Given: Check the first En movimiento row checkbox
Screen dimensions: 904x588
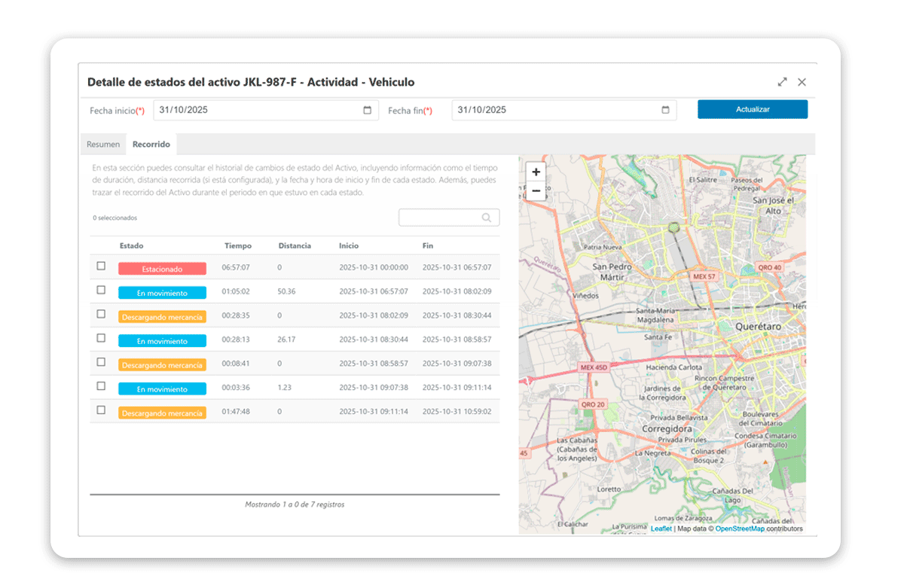Looking at the screenshot, I should [102, 291].
